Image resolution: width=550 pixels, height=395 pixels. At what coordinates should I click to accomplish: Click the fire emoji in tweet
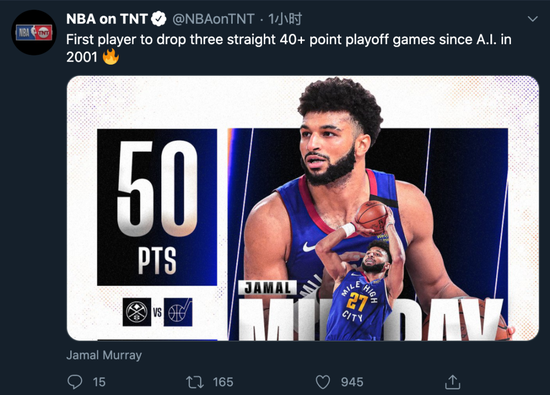(110, 56)
